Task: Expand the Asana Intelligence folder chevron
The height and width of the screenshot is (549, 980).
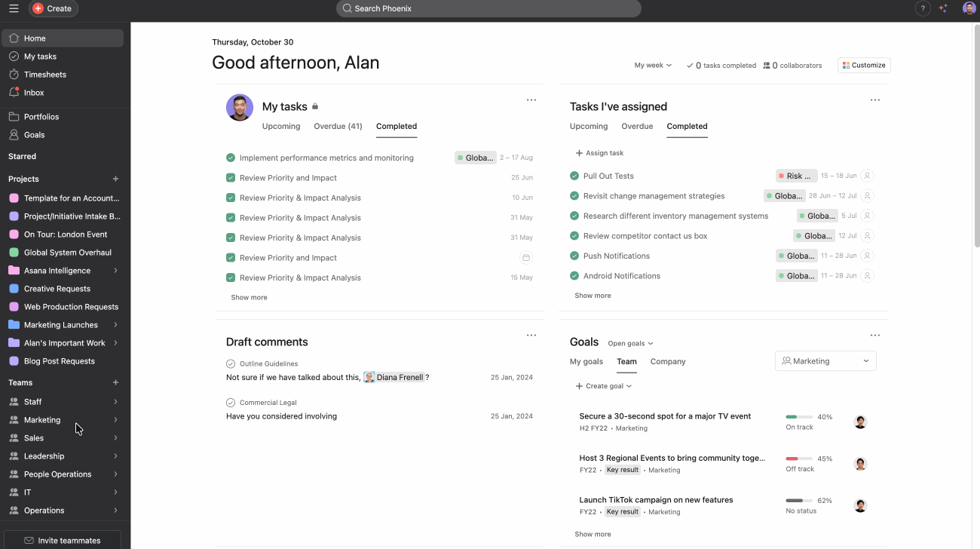Action: [115, 271]
